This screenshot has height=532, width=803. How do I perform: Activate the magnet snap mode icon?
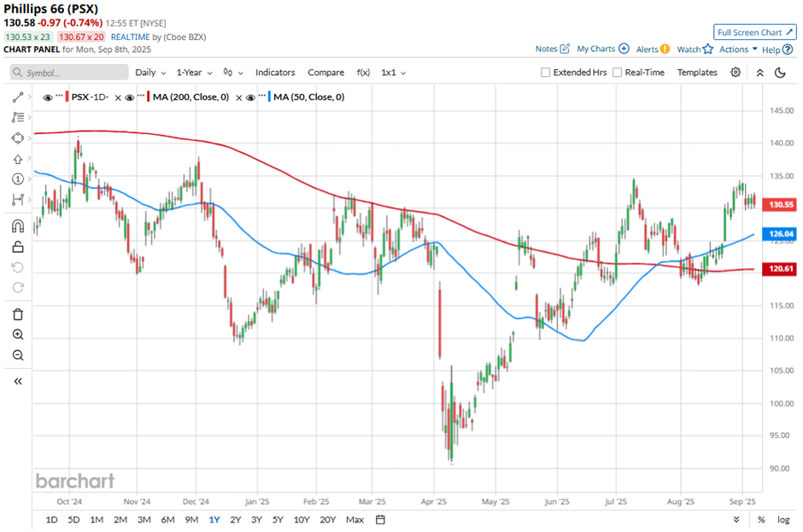18,227
